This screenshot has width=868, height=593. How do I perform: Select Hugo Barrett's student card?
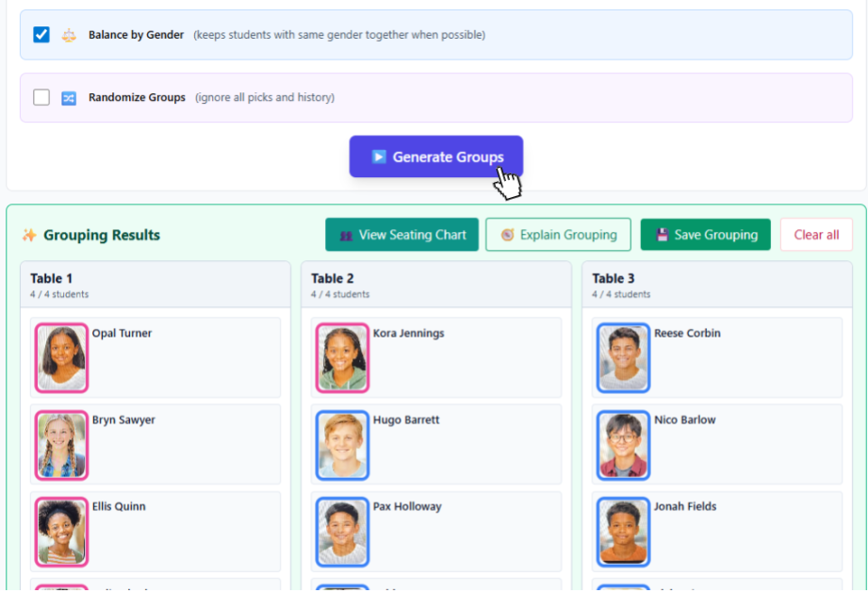point(435,445)
